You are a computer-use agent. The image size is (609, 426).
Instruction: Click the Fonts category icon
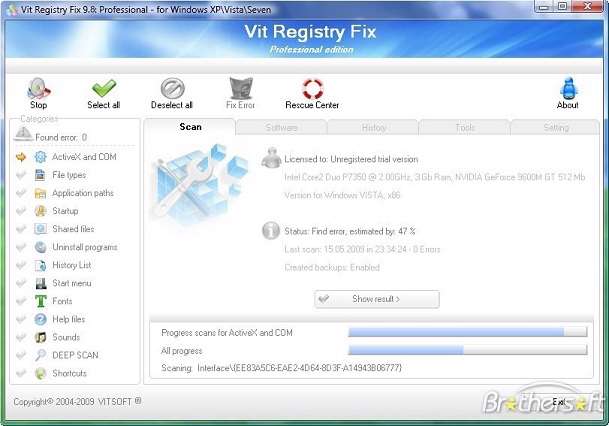point(40,301)
